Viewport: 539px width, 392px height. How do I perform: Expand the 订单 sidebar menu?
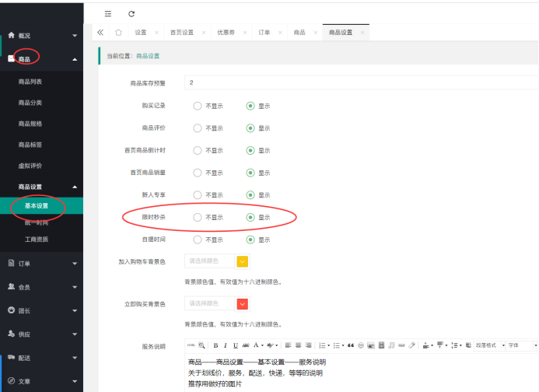41,264
